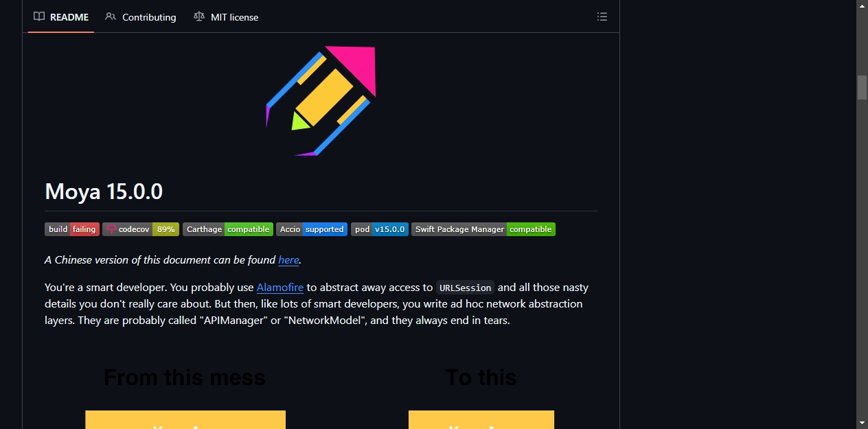Click the scrollbar down arrow
Viewport: 868px width, 429px height.
tap(862, 423)
